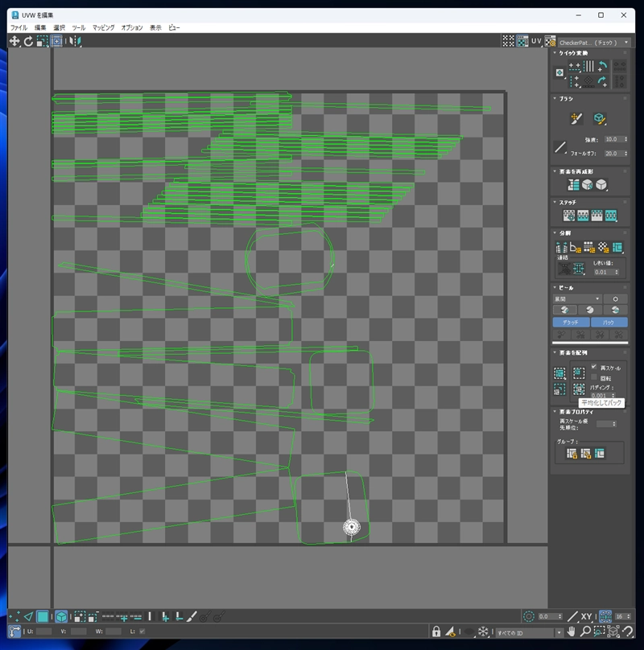Select the Rotate tool in top toolbar
The width and height of the screenshot is (644, 650).
[x=28, y=41]
